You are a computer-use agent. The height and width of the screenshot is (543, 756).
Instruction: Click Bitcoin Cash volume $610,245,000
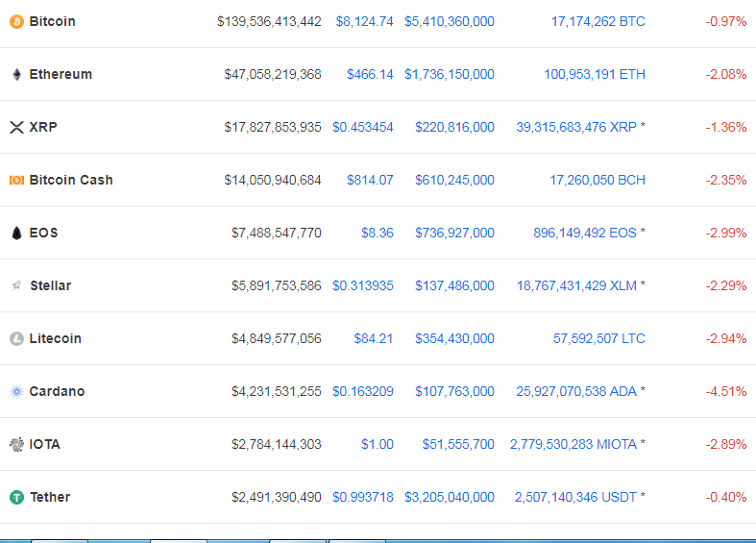point(454,180)
